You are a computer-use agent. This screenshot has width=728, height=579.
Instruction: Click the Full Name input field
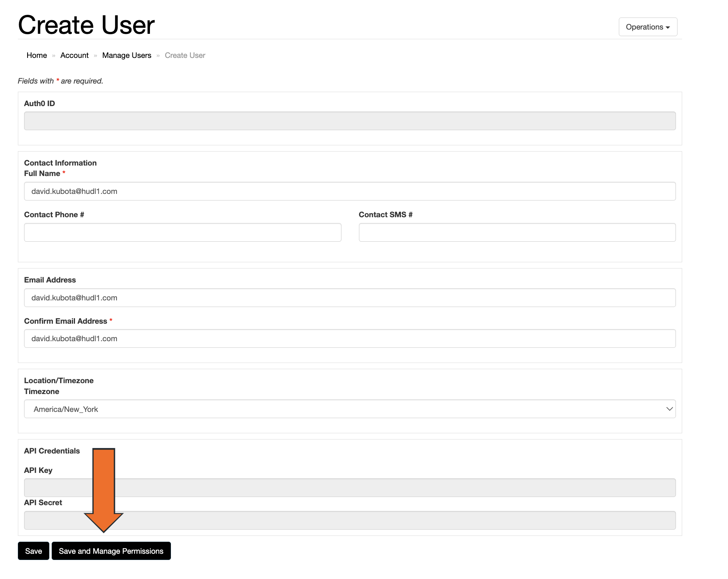tap(350, 191)
